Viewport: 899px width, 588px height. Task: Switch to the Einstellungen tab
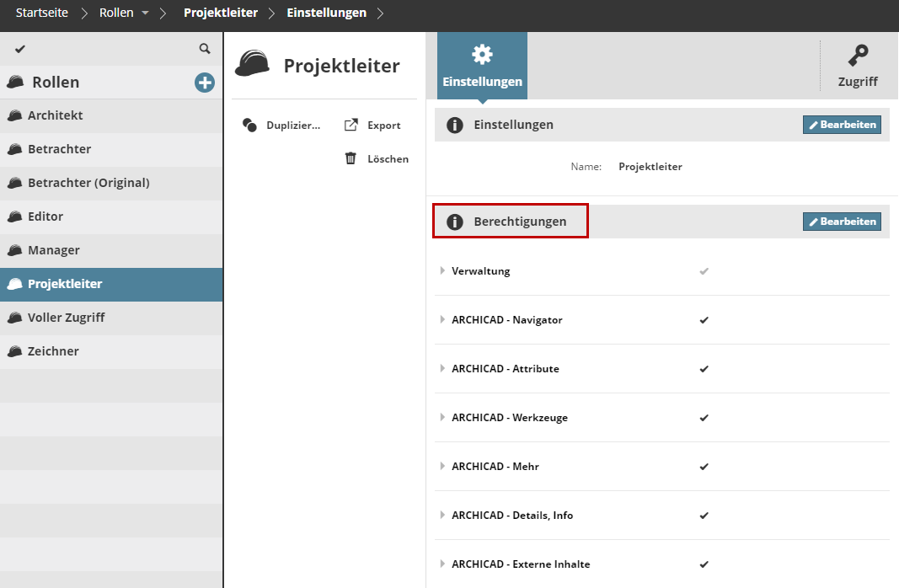(x=482, y=66)
